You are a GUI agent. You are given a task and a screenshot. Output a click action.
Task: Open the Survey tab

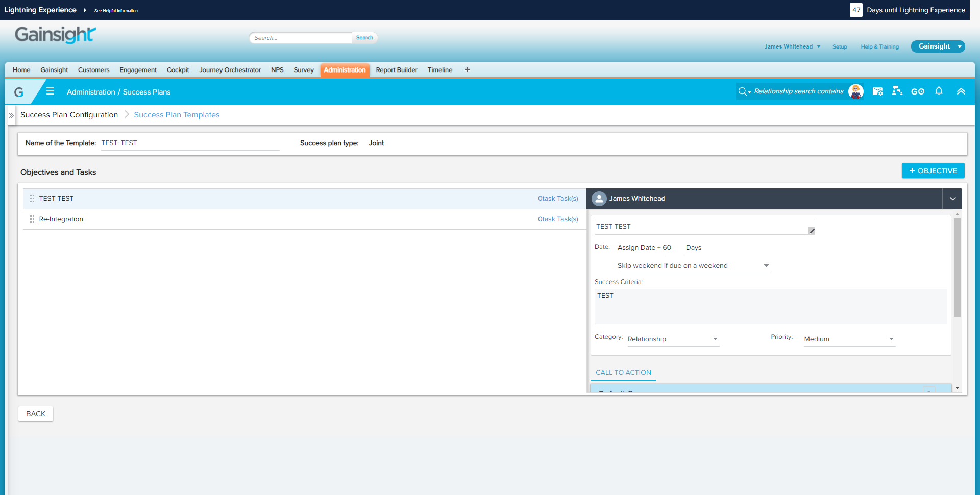pos(304,70)
